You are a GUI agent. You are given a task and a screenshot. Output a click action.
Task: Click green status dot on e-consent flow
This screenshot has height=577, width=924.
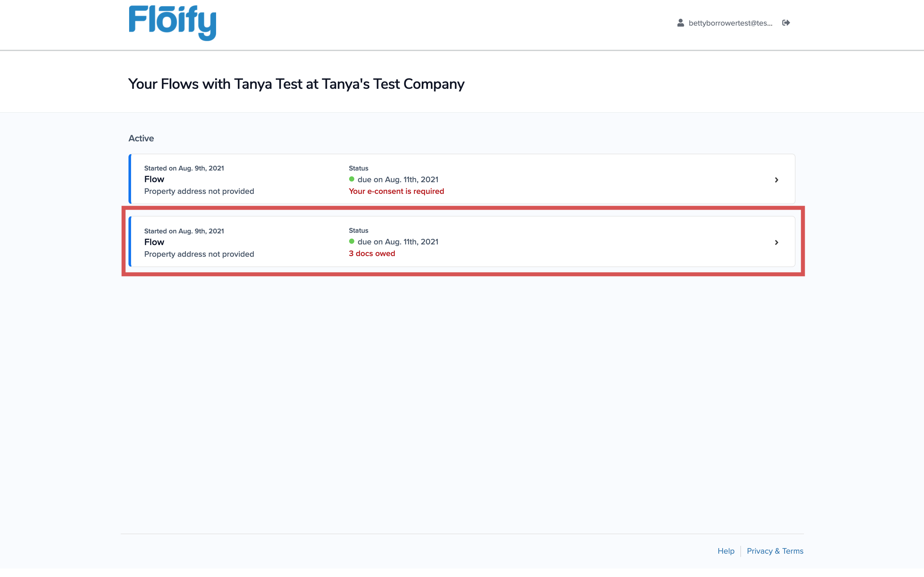(x=352, y=179)
